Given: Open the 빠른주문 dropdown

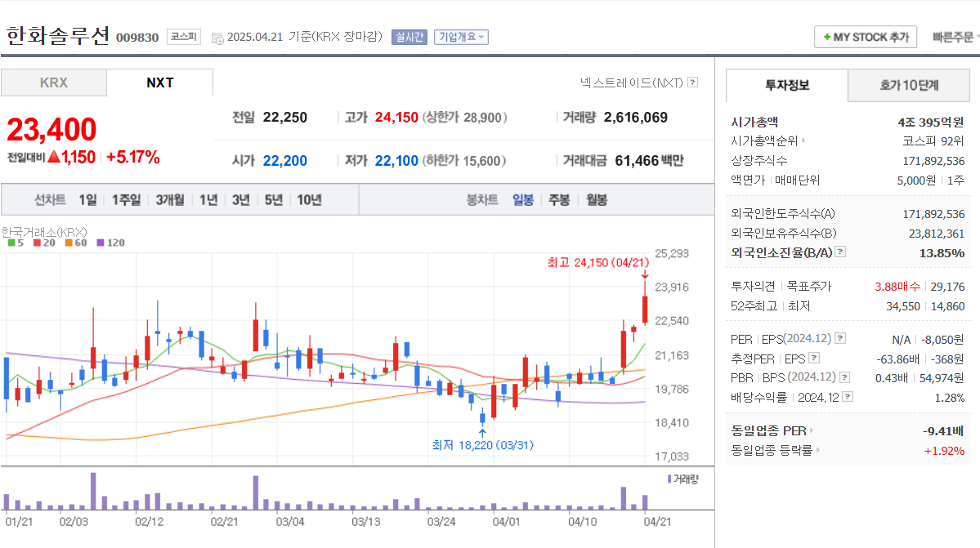Looking at the screenshot, I should pos(955,38).
